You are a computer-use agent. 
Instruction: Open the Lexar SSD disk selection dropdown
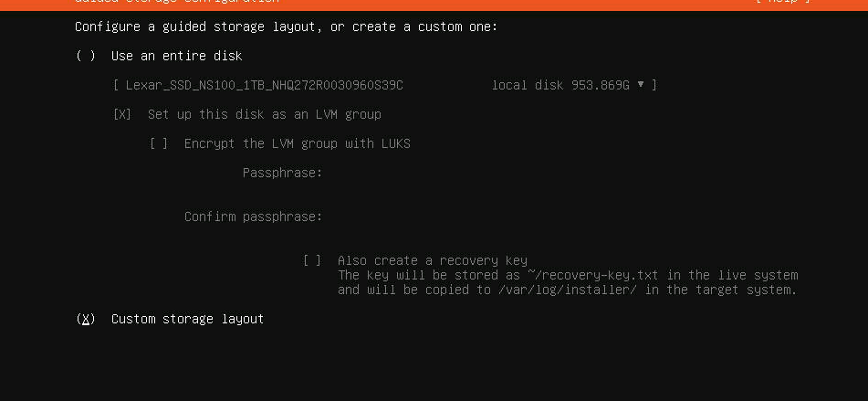(384, 85)
